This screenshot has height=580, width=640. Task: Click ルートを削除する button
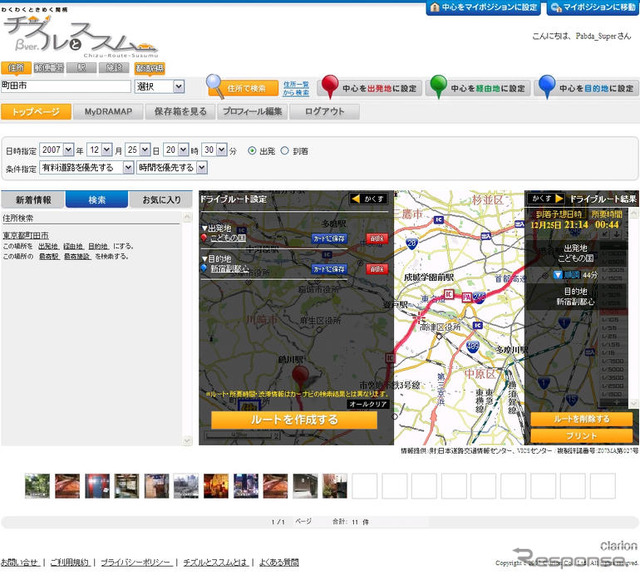582,419
